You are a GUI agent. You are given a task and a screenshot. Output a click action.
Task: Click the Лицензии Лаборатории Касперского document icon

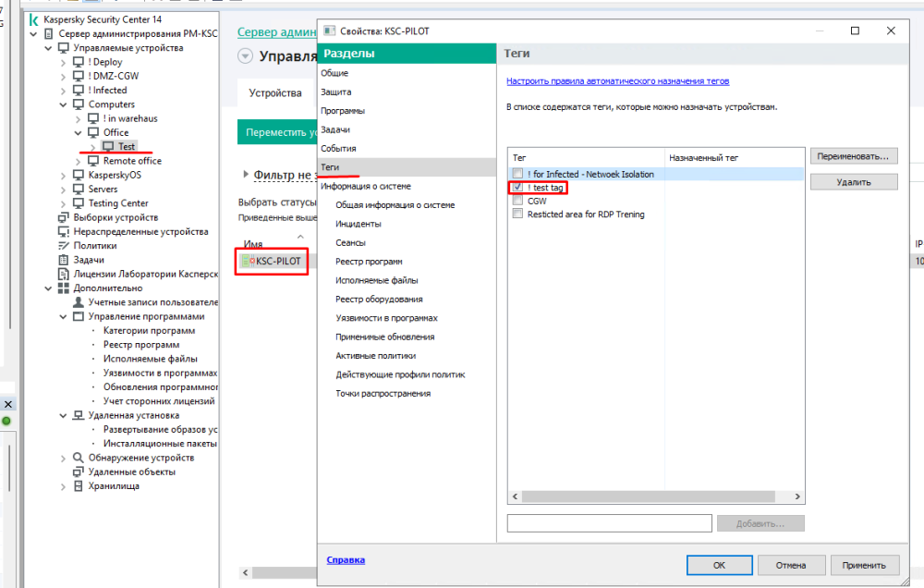64,275
